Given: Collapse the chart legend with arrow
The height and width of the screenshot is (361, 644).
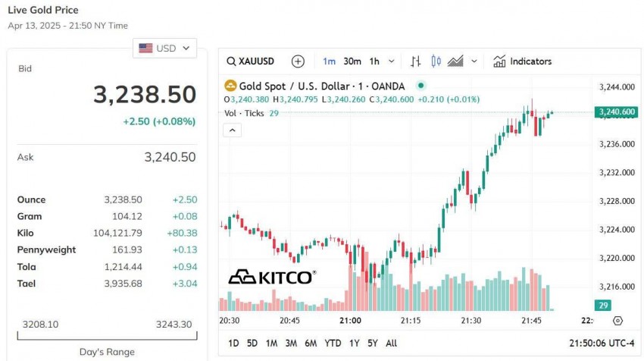Looking at the screenshot, I should [x=233, y=130].
